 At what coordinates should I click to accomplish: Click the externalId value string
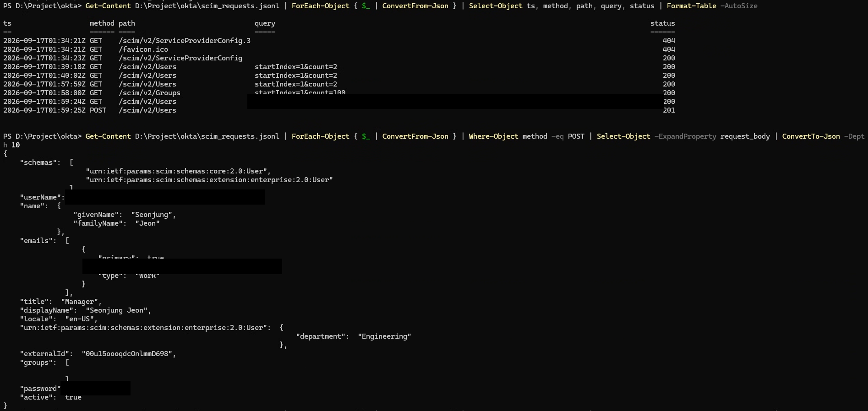129,354
